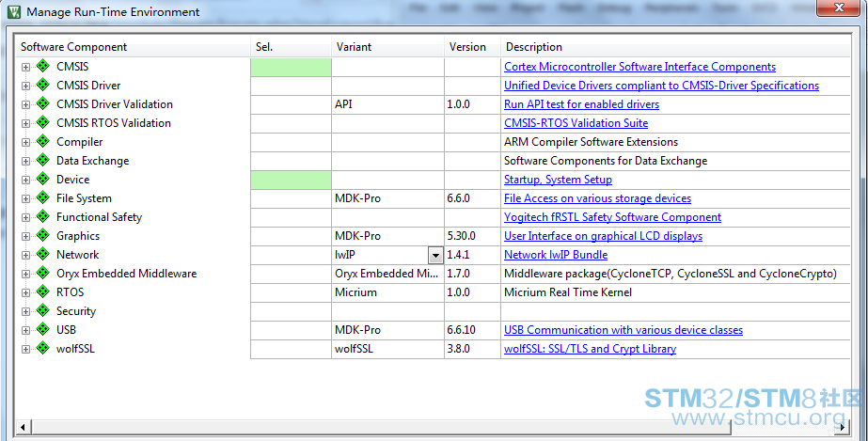The image size is (868, 441).
Task: Click the USB component icon
Action: click(42, 330)
